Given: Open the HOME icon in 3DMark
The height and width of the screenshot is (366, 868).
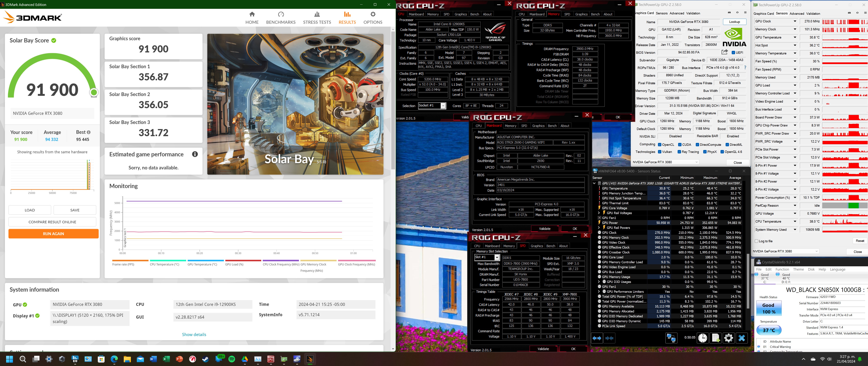Looking at the screenshot, I should (252, 14).
